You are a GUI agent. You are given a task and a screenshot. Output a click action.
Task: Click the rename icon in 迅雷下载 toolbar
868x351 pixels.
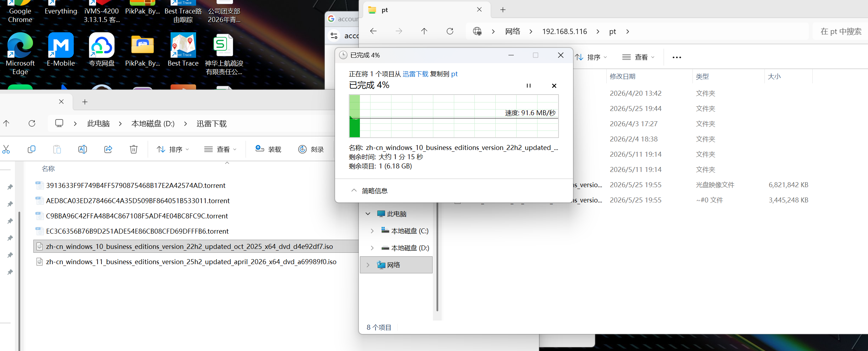pyautogui.click(x=83, y=149)
